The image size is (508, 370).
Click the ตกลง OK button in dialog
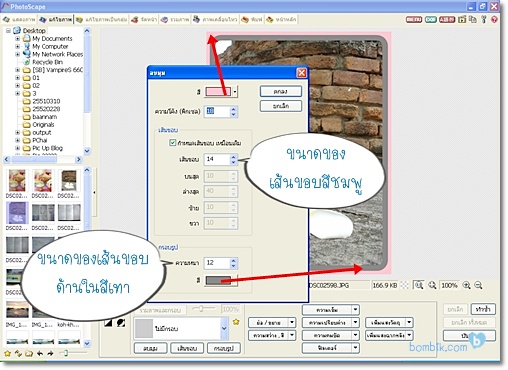click(x=281, y=91)
